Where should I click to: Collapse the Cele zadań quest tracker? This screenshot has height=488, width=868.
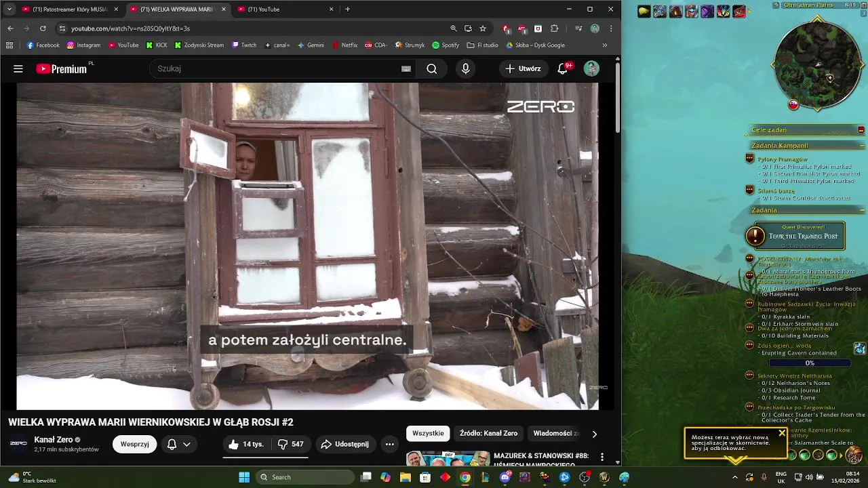pos(861,129)
